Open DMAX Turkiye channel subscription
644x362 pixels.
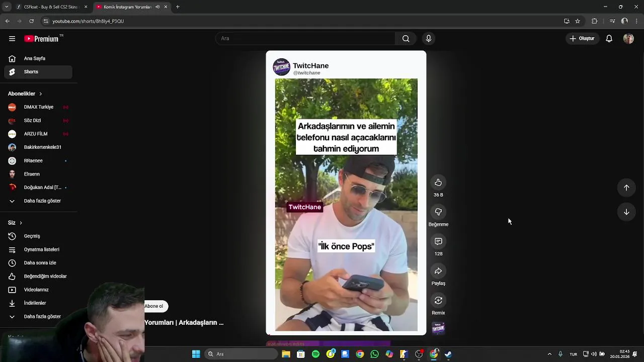point(38,107)
